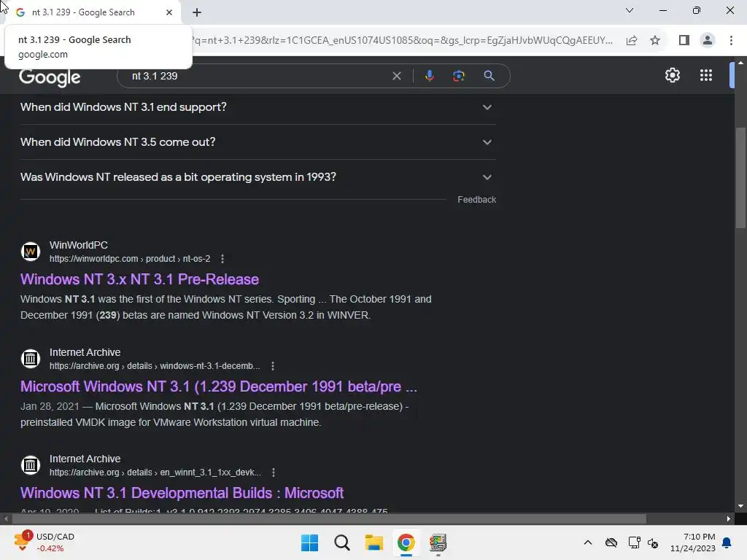Open the last pinned taskbar app icon
This screenshot has height=560, width=747.
point(438,542)
